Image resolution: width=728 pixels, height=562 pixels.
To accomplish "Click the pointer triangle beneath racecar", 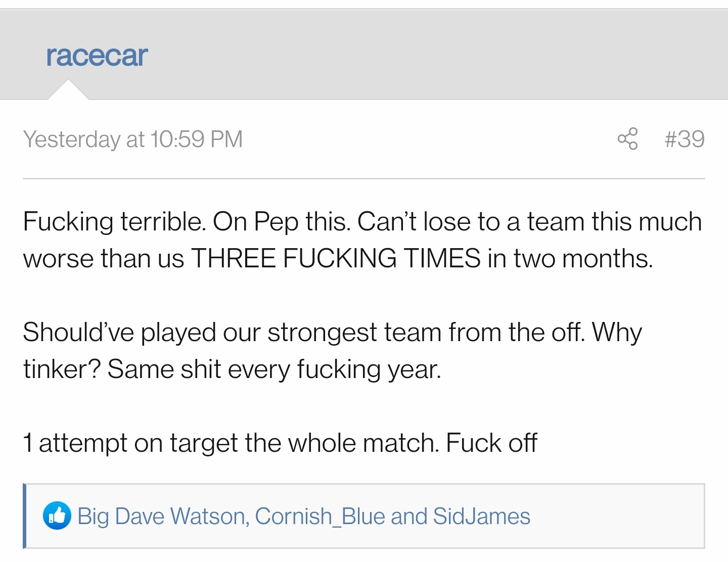I will point(68,90).
